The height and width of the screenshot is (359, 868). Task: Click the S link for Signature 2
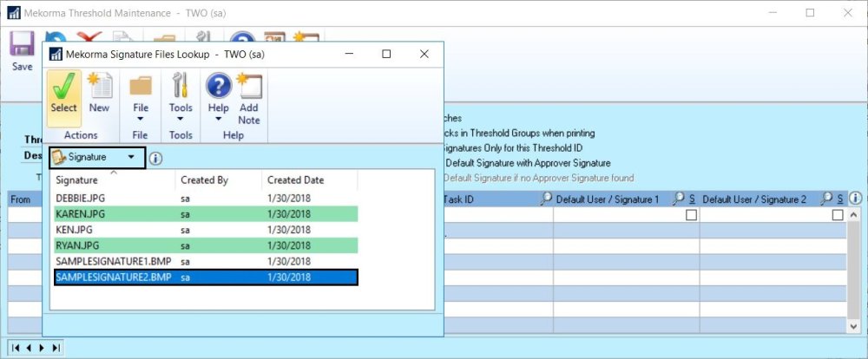839,199
